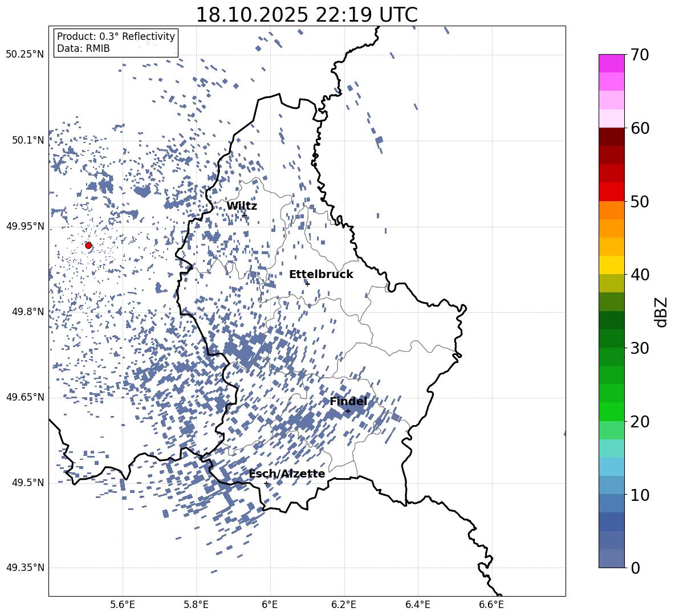Click the Findel location cross marker
The width and height of the screenshot is (675, 616).
tap(348, 411)
